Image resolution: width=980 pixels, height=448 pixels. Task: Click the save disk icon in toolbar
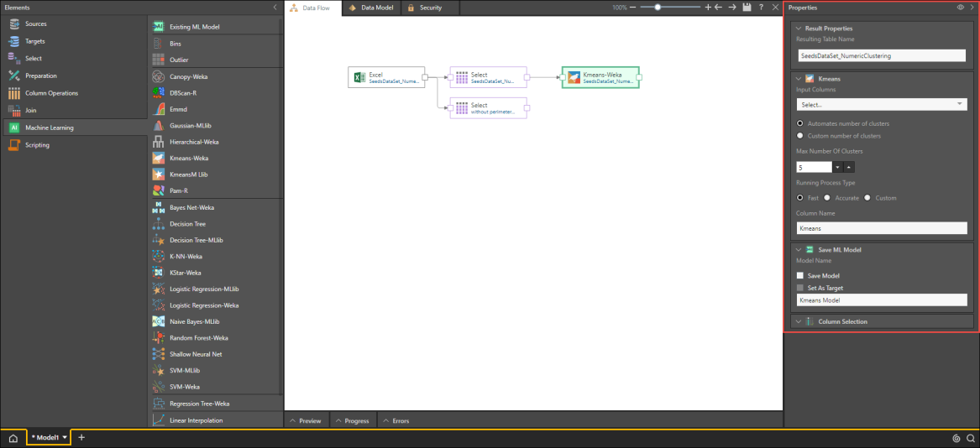[x=747, y=8]
